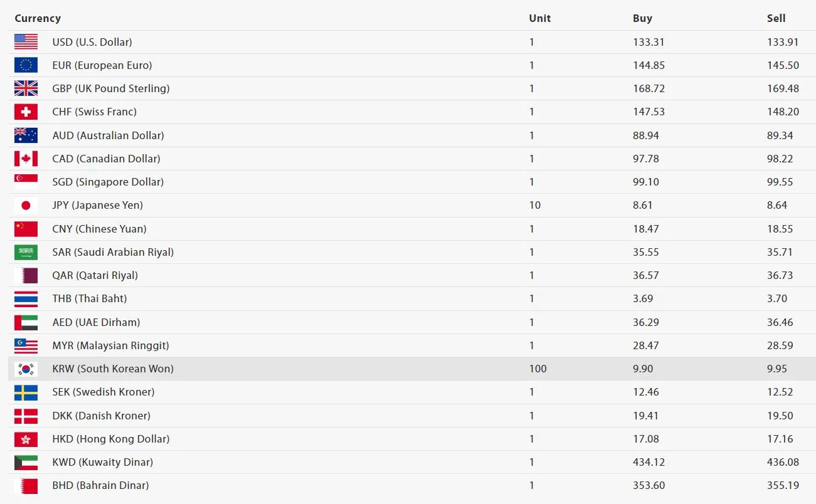Click the Swiss flag icon
This screenshot has height=504, width=816.
point(26,112)
